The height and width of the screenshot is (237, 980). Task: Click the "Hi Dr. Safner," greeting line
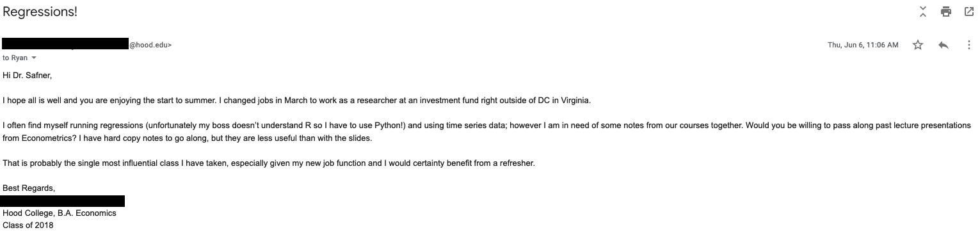click(x=27, y=76)
